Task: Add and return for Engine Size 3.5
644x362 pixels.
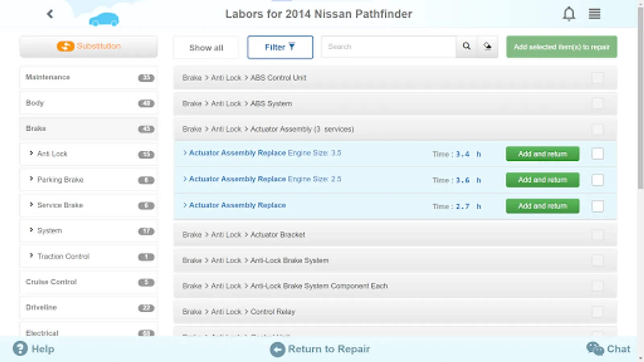Action: [x=543, y=154]
